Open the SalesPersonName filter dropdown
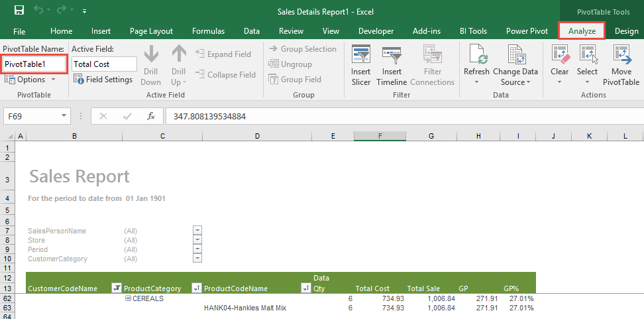 (x=197, y=231)
